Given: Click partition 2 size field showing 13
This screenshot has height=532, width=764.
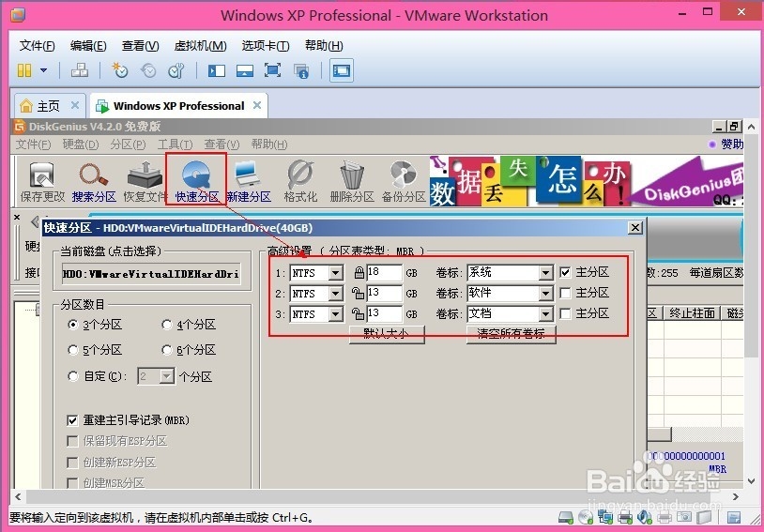Looking at the screenshot, I should (x=385, y=294).
